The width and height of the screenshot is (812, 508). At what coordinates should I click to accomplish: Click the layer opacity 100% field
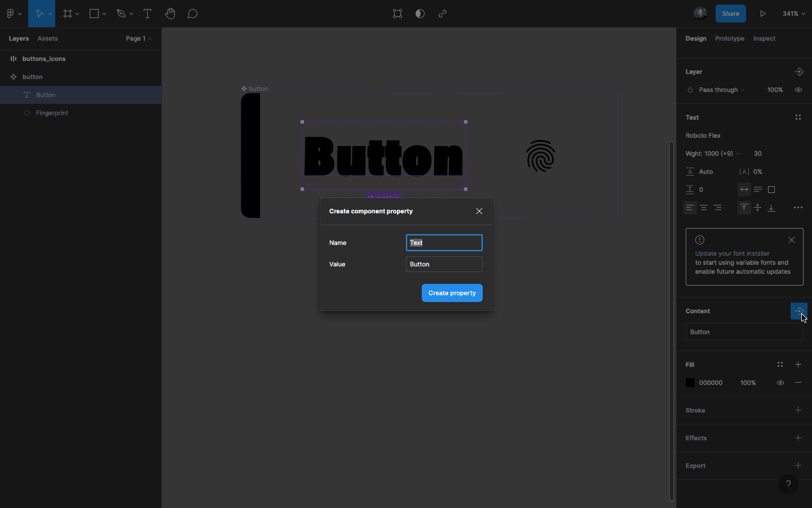pyautogui.click(x=775, y=90)
